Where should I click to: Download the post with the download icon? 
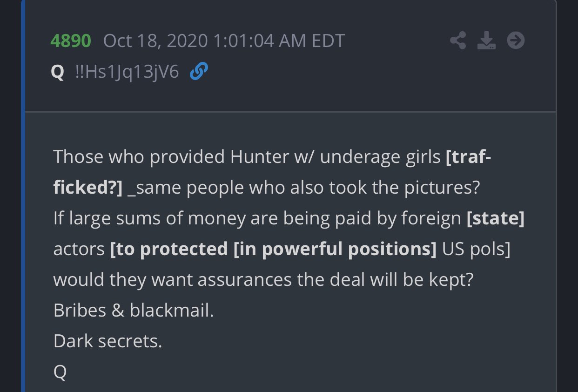(x=486, y=41)
